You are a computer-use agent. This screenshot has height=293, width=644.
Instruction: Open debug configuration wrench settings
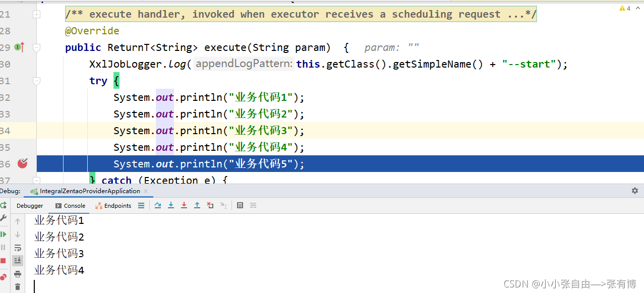[x=3, y=218]
